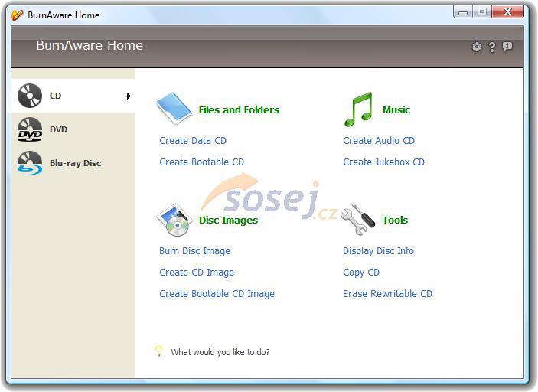Viewport: 538px width, 392px height.
Task: Click the BurnAware app icon in title bar
Action: pos(17,15)
